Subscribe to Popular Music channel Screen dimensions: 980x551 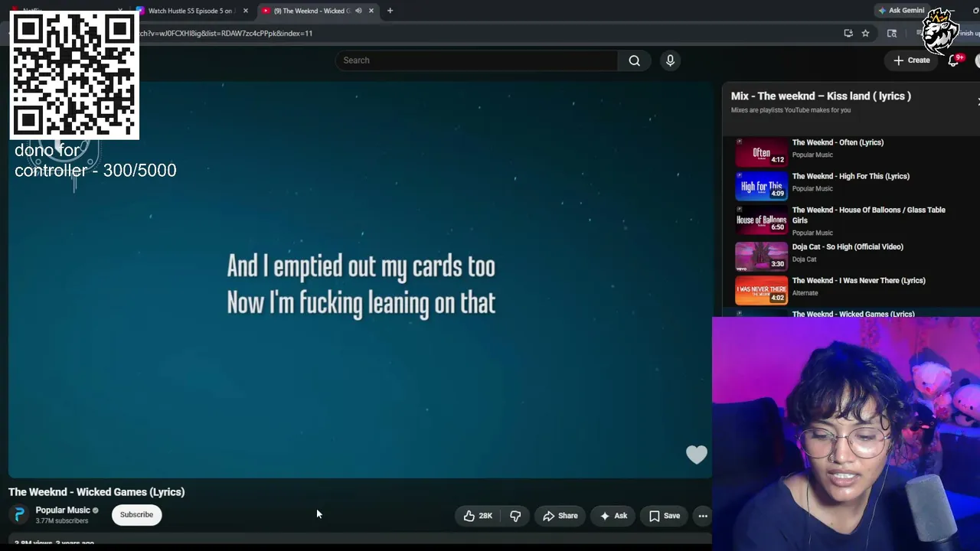136,514
